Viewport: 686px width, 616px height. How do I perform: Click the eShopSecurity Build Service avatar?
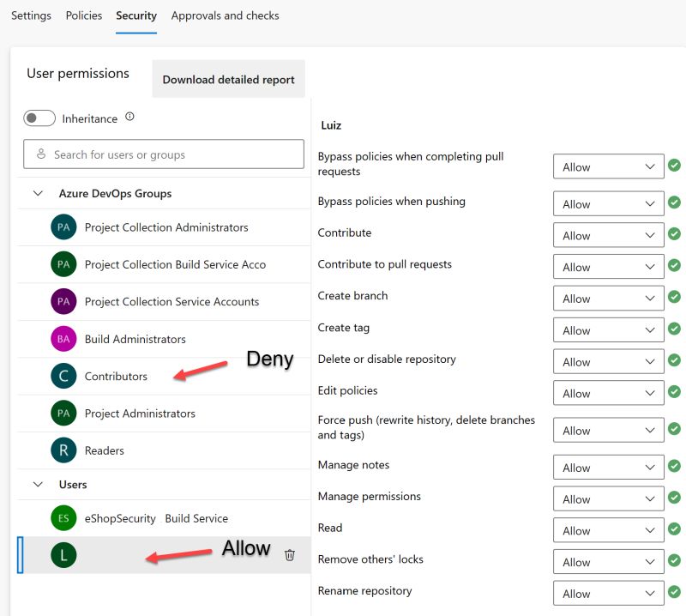pyautogui.click(x=63, y=518)
